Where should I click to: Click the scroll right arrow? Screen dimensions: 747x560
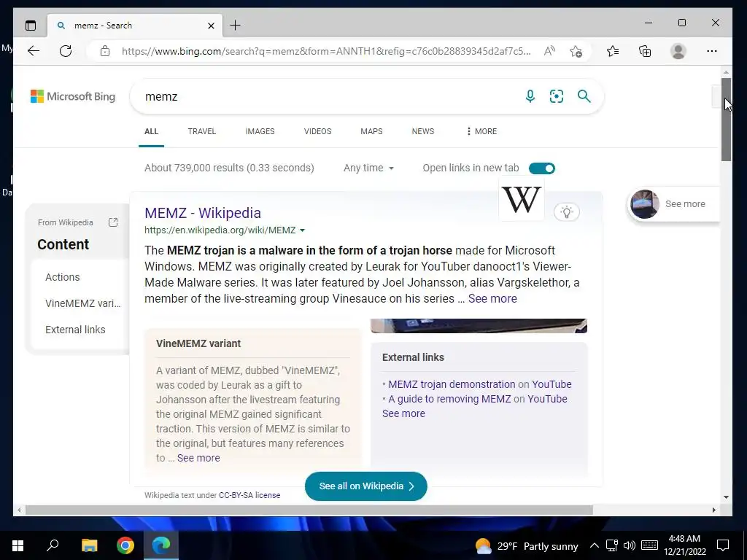713,510
